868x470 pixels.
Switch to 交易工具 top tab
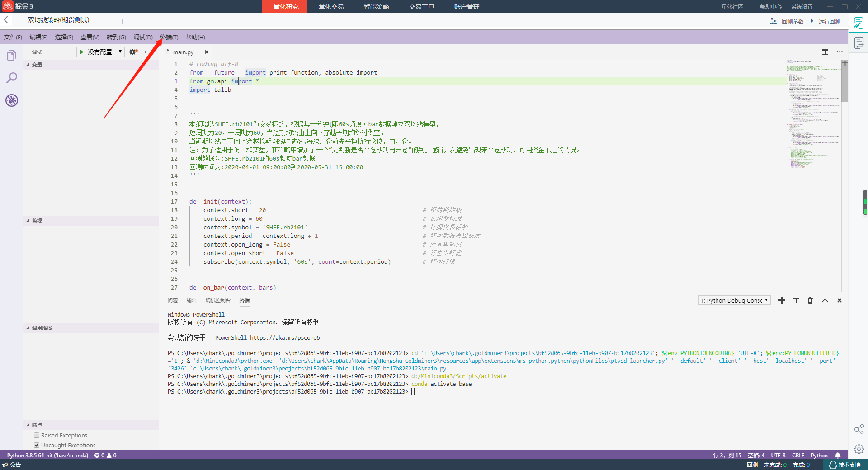coord(421,6)
